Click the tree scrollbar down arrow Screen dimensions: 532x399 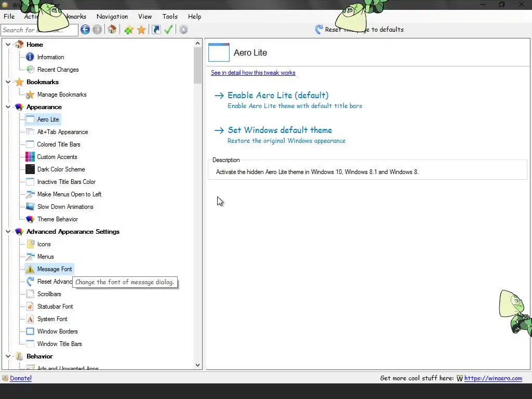198,365
